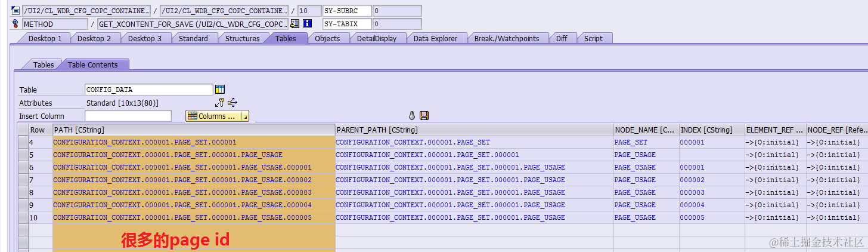The height and width of the screenshot is (252, 868).
Task: Click the GET_XCONTENT_FOR_SAVE method name field
Action: coord(193,24)
